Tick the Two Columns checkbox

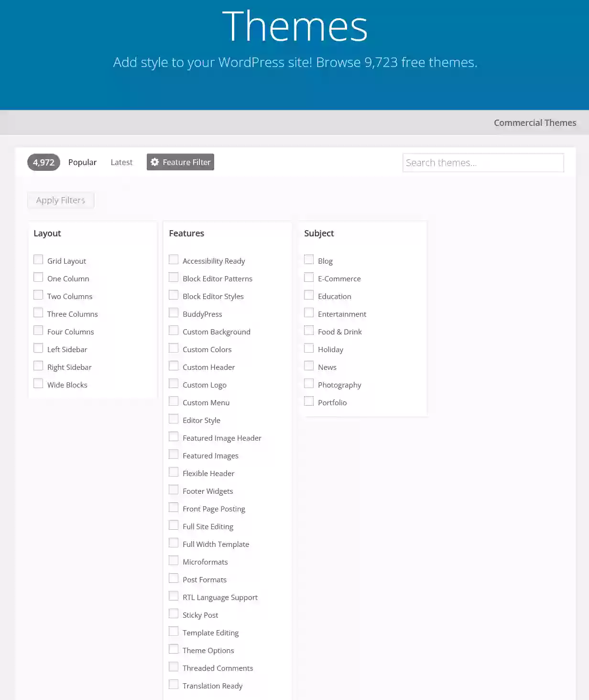click(x=38, y=295)
